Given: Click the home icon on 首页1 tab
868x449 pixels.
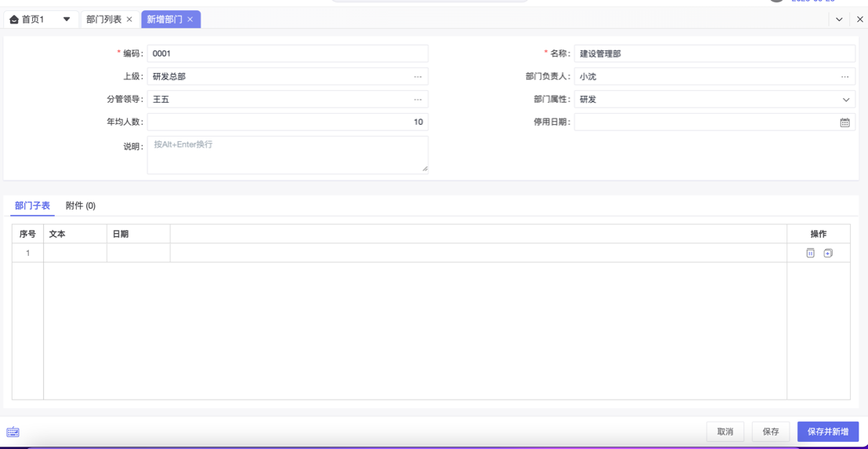Looking at the screenshot, I should coord(14,20).
